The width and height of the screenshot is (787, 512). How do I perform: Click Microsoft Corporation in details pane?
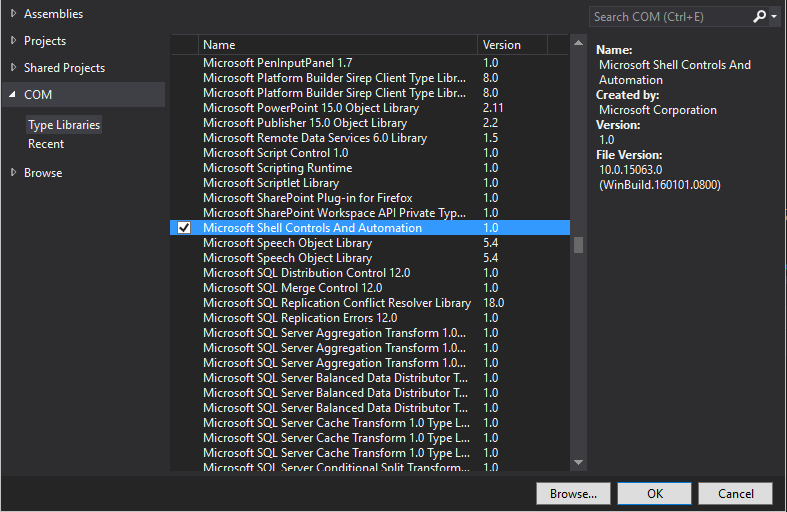(x=658, y=110)
